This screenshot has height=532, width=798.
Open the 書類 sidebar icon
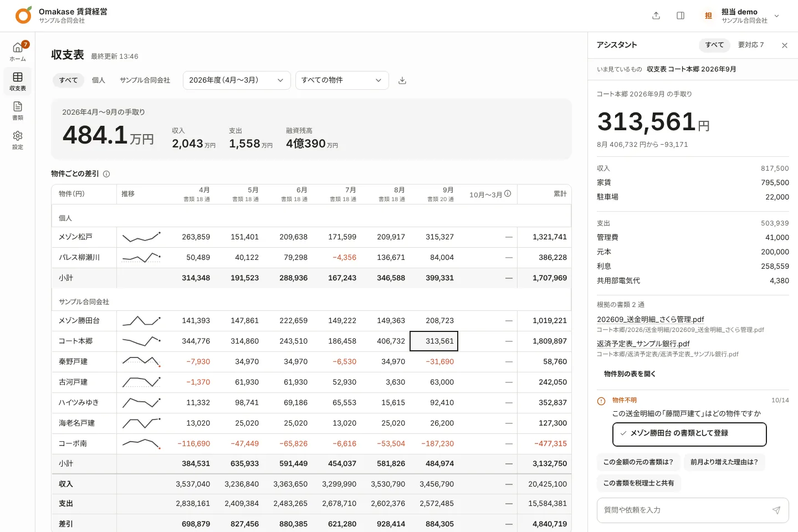tap(18, 110)
